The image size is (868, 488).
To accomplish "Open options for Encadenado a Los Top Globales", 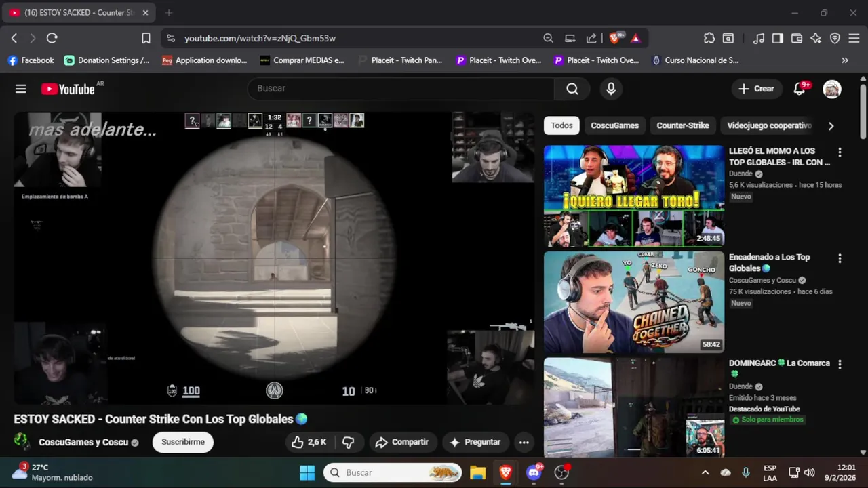I will 840,258.
